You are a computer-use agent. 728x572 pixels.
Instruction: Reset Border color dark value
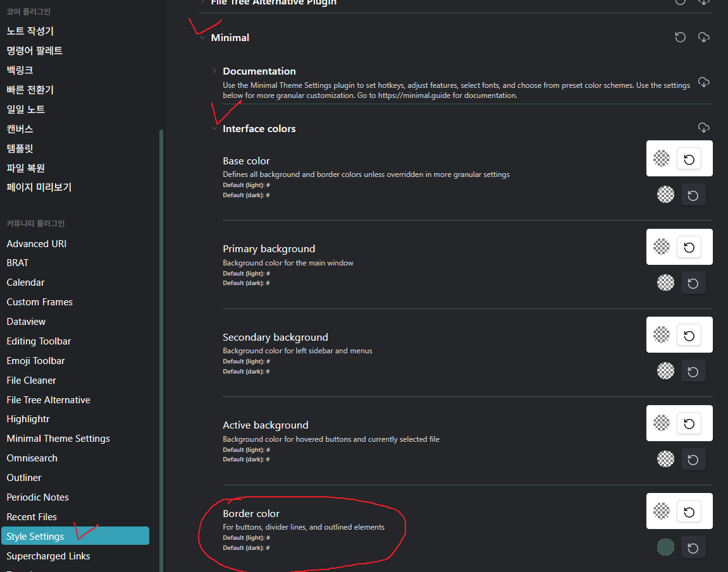coord(693,548)
